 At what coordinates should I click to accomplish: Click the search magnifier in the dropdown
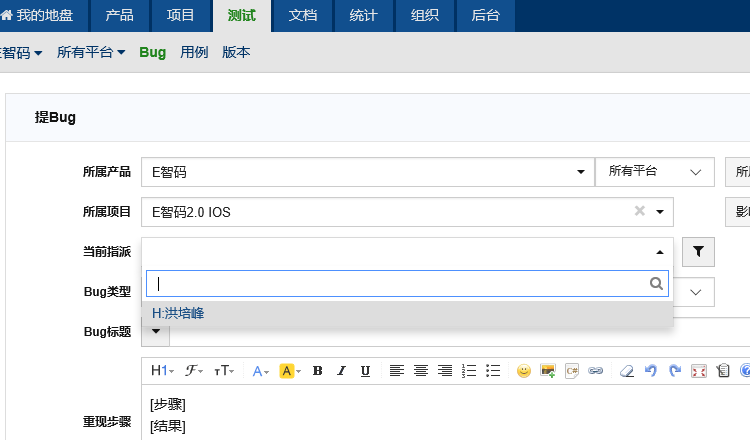coord(656,284)
